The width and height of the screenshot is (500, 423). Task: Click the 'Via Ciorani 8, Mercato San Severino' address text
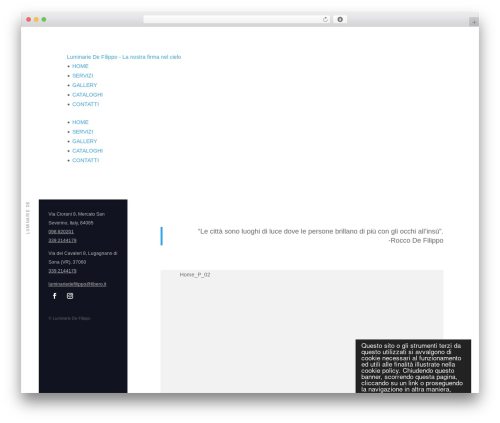[x=77, y=218]
